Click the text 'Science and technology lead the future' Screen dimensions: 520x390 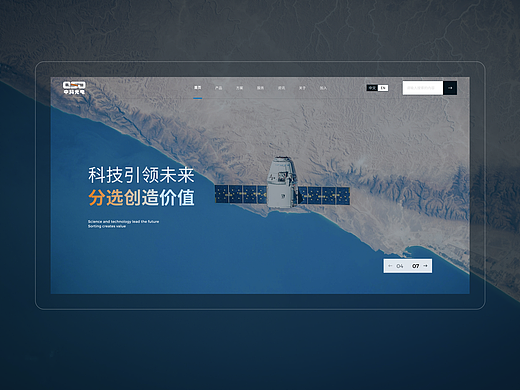pos(123,221)
